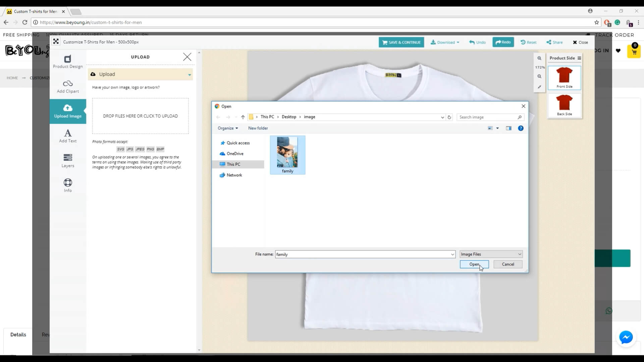Click New folder in dialog toolbar

point(258,128)
